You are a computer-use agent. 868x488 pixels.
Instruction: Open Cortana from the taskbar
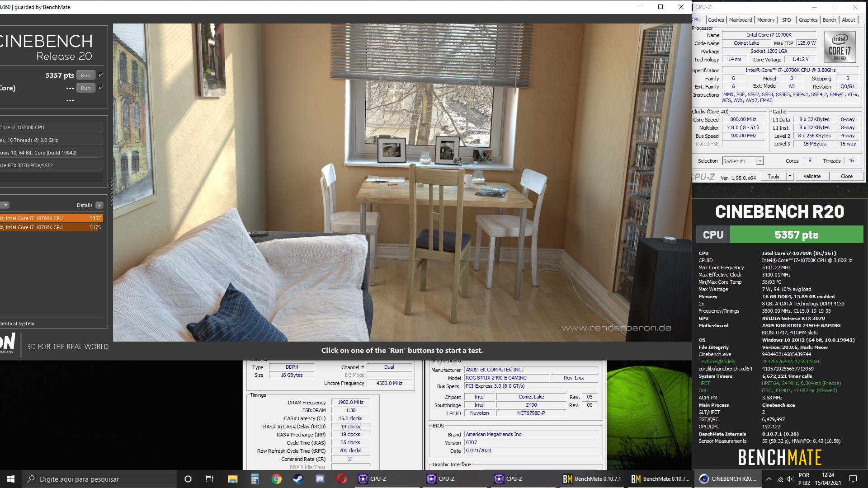188,479
